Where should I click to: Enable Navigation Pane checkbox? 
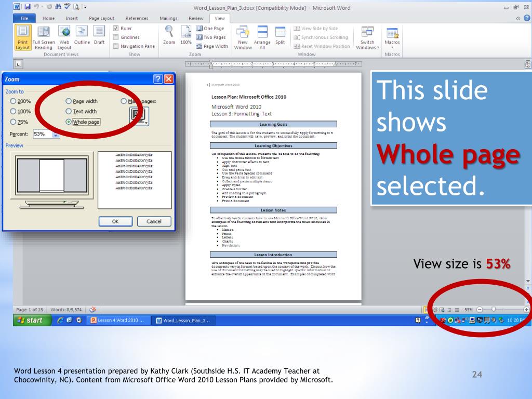[116, 46]
